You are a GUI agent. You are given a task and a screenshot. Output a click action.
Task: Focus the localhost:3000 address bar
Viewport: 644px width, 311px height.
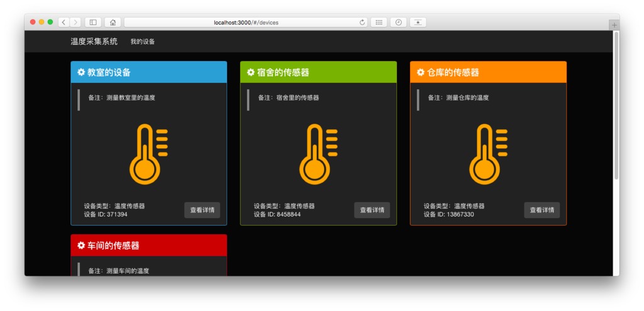246,23
